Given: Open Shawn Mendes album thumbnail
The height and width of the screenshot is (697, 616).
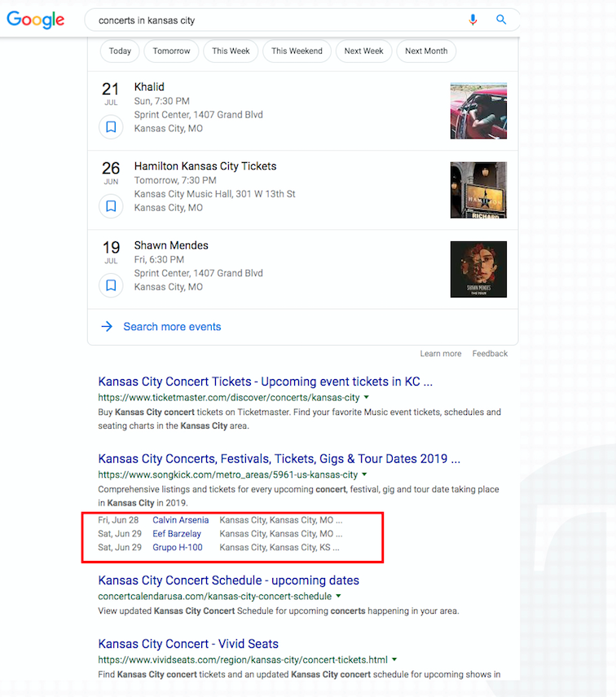Looking at the screenshot, I should [478, 269].
